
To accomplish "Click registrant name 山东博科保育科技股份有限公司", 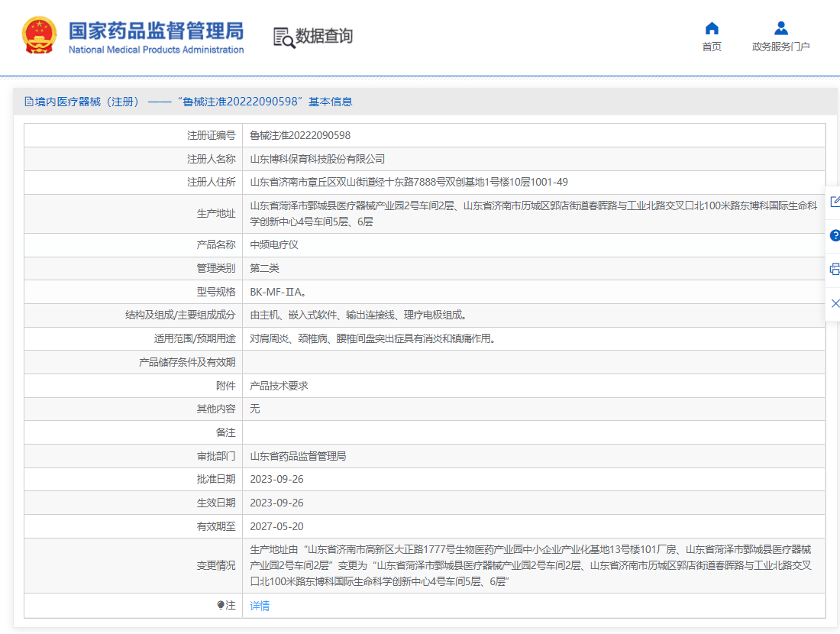I will coord(317,159).
